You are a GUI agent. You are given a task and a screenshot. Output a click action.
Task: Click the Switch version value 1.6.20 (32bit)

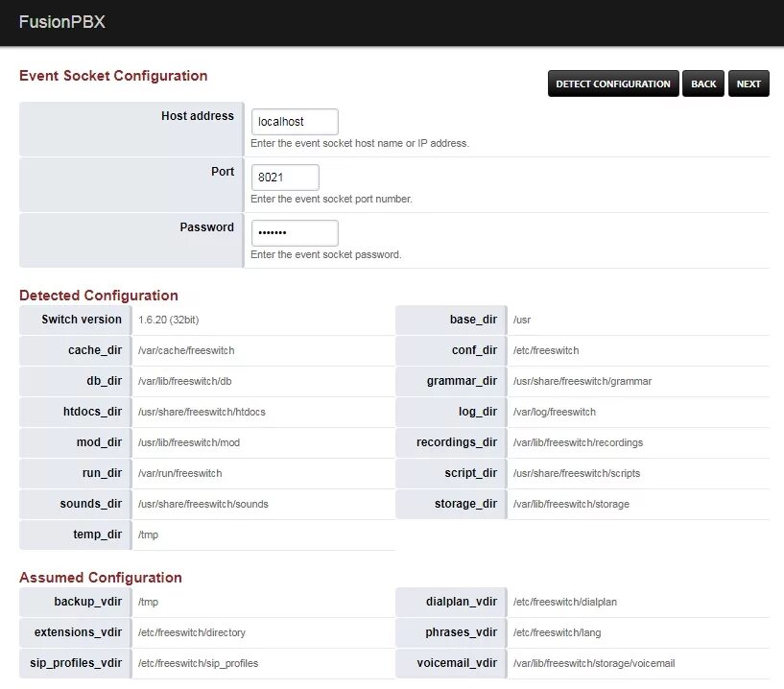(169, 320)
